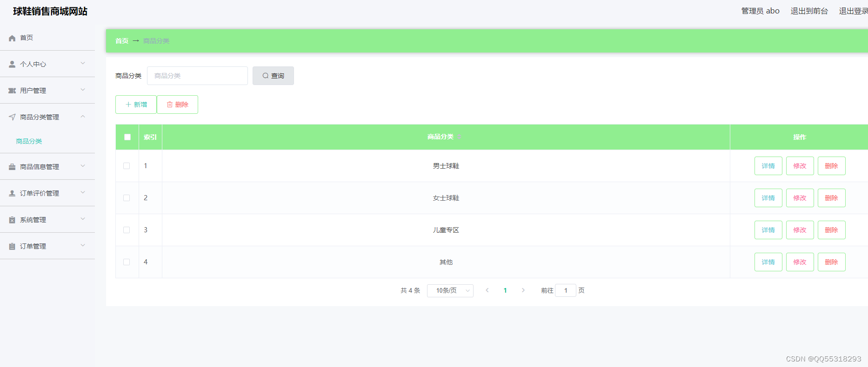Click 首页 in the breadcrumb
Viewport: 868px width, 367px height.
[x=122, y=41]
